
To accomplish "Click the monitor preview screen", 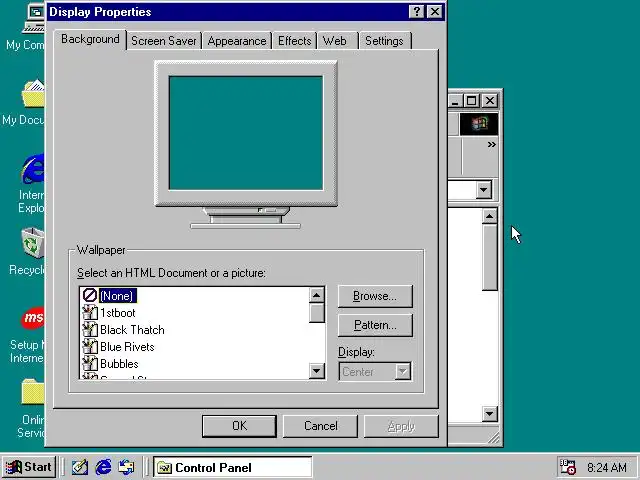I will pos(246,133).
